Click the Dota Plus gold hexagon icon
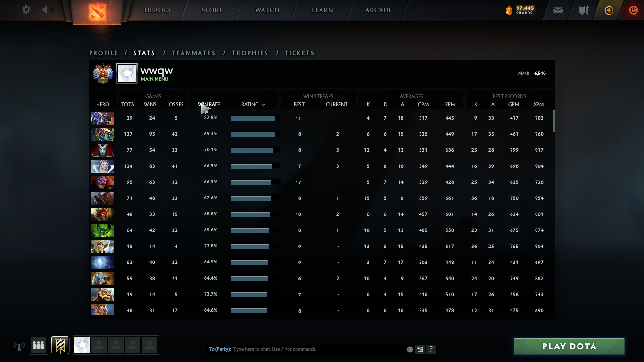 point(609,10)
